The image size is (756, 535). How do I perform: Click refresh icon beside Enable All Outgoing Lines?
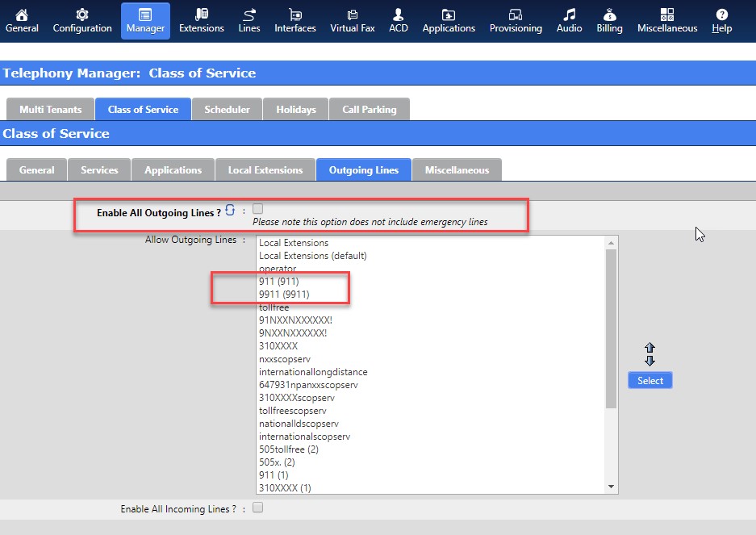(x=230, y=211)
